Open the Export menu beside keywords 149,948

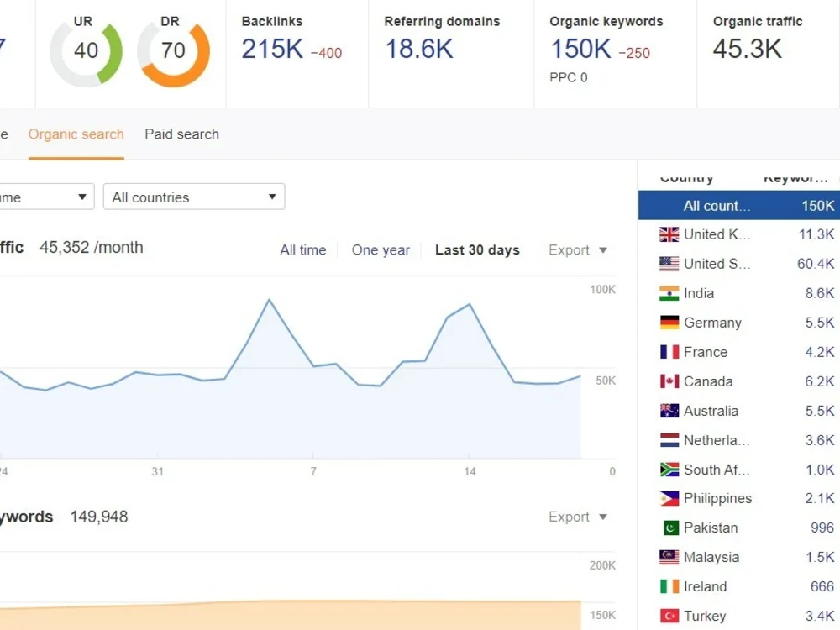coord(578,517)
